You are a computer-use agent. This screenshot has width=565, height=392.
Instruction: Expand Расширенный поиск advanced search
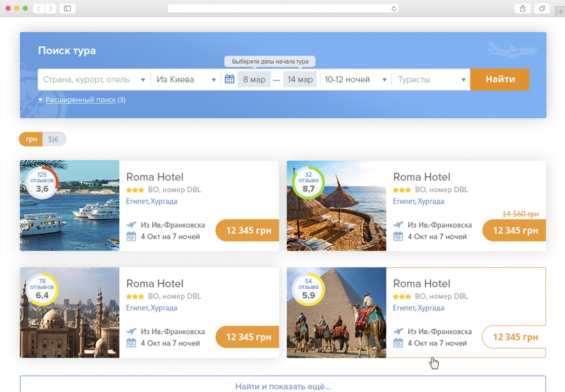[x=80, y=100]
